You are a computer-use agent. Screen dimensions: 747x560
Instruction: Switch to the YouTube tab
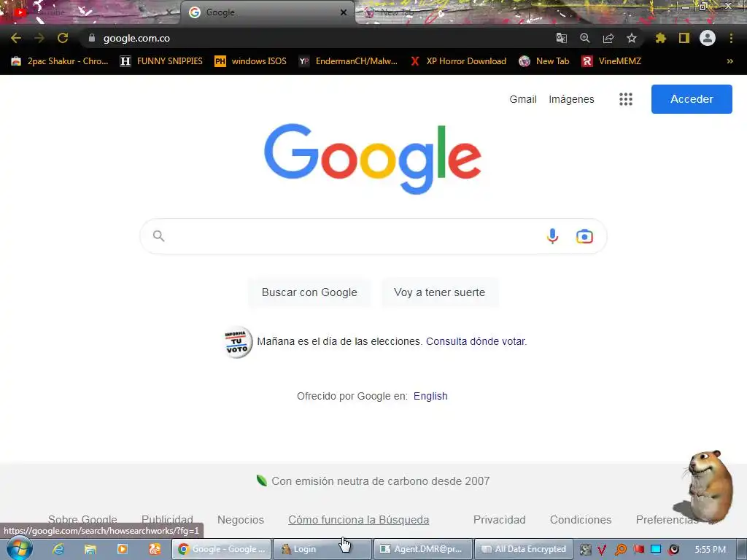click(x=90, y=12)
